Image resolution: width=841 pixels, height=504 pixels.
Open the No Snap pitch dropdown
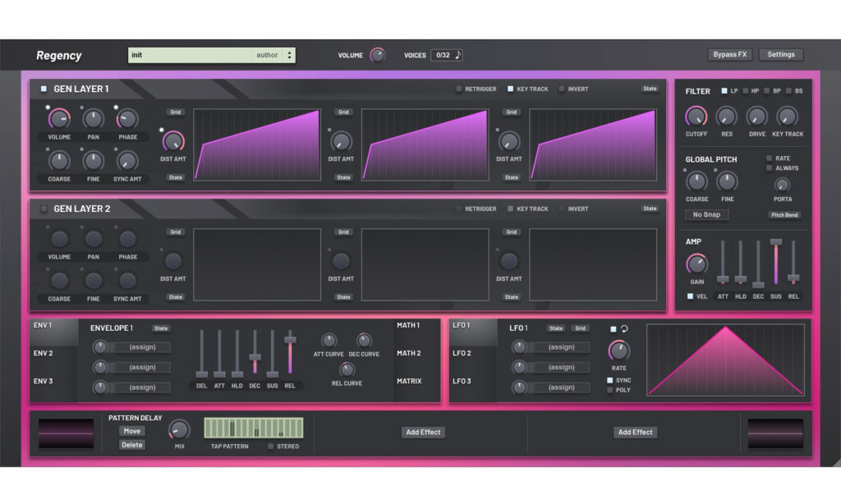pos(706,215)
